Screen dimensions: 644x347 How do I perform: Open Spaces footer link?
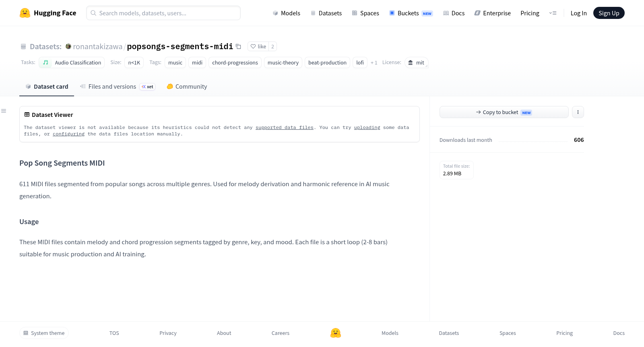coord(508,333)
